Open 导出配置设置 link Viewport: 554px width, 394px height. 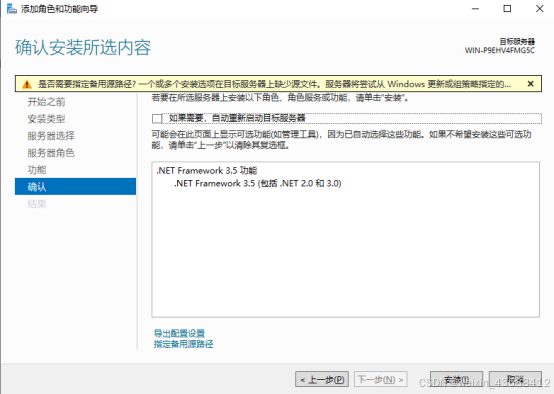(x=179, y=333)
